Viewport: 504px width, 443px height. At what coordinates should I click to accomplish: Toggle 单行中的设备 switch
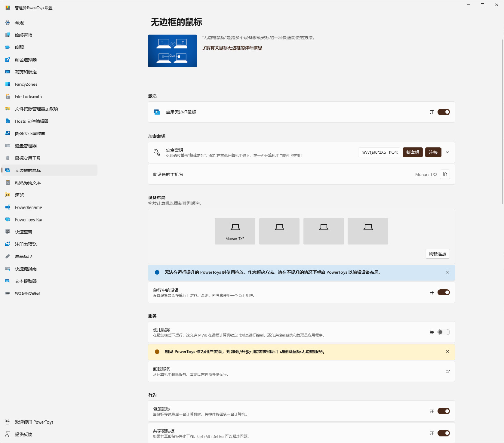(x=444, y=292)
